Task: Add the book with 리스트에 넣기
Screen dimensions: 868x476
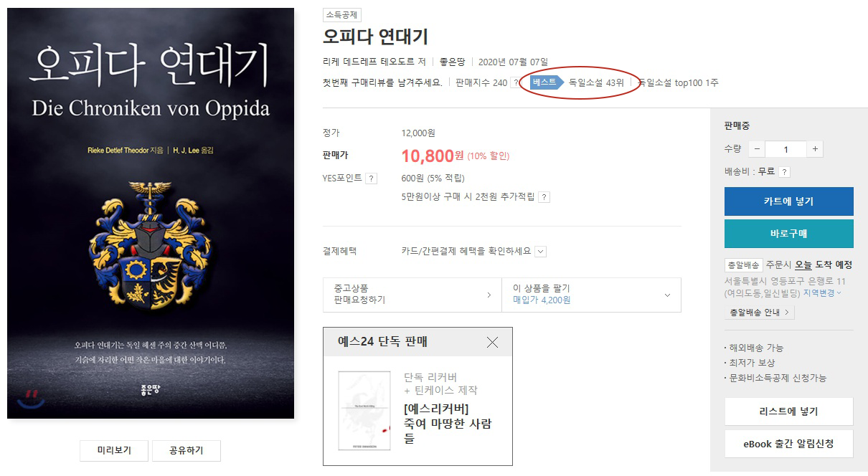Action: pyautogui.click(x=788, y=411)
